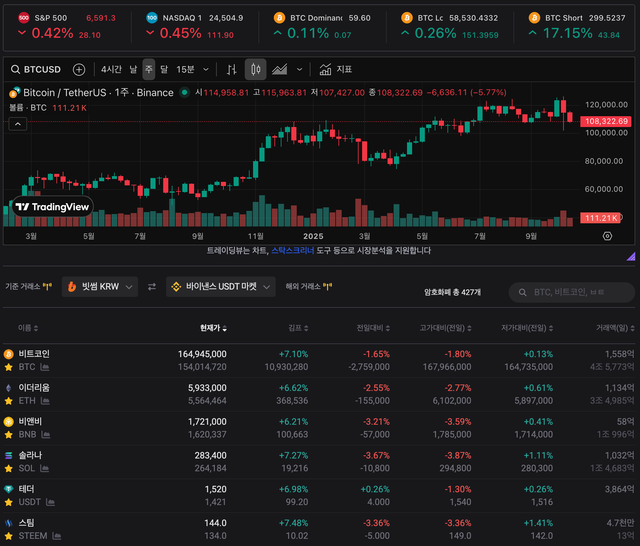Viewport: 640px width, 546px height.
Task: Switch to area chart style
Action: [280, 69]
